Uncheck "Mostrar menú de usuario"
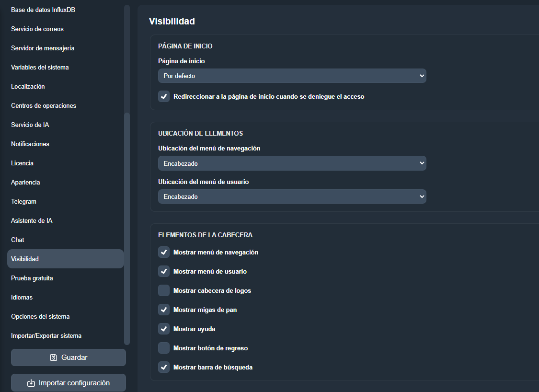Screen dimensions: 539x392 tap(164, 271)
